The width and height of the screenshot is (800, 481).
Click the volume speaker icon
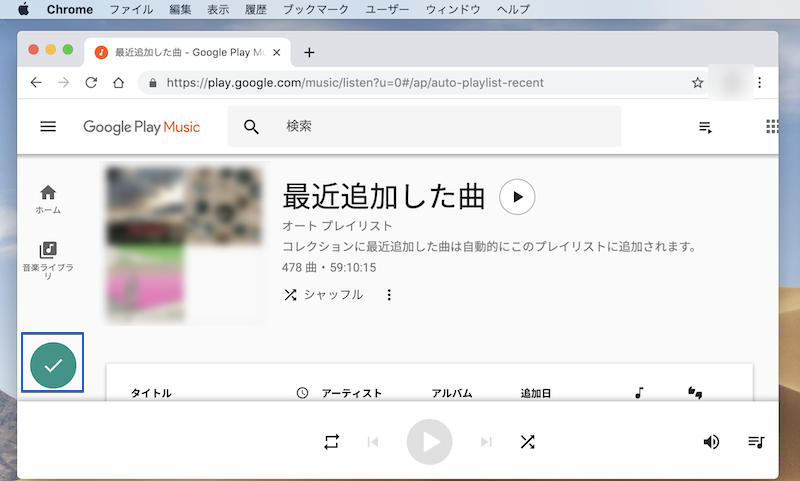tap(711, 442)
